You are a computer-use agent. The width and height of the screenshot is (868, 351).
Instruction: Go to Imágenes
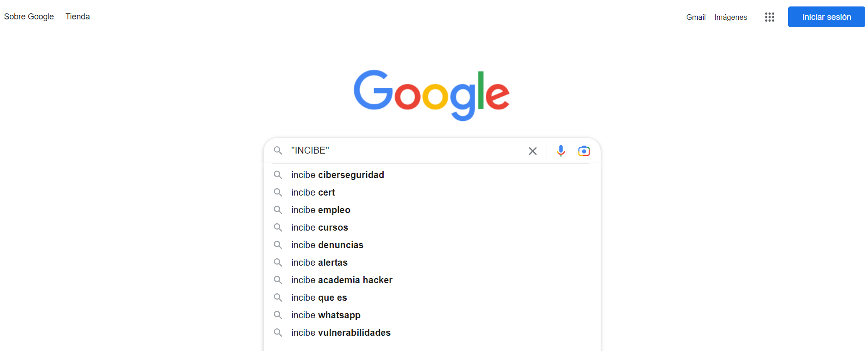pos(730,17)
